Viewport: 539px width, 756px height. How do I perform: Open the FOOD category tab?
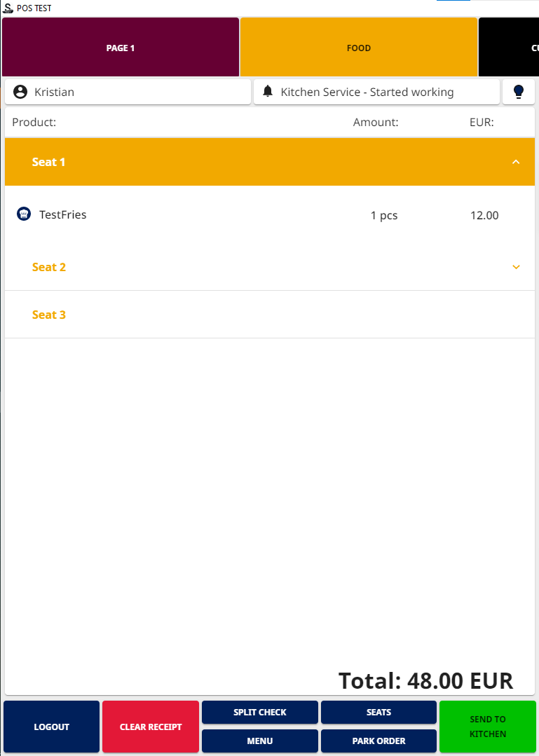[359, 48]
